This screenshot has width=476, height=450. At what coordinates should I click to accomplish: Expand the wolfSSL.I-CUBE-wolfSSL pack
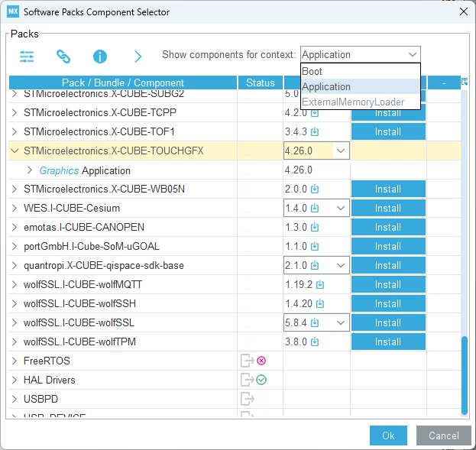15,322
